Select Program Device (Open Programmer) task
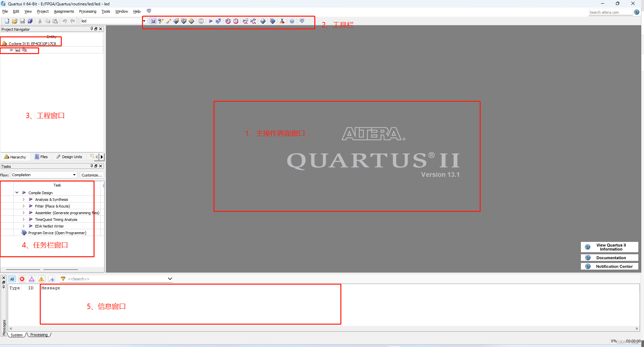Image resolution: width=644 pixels, height=347 pixels. [54, 233]
